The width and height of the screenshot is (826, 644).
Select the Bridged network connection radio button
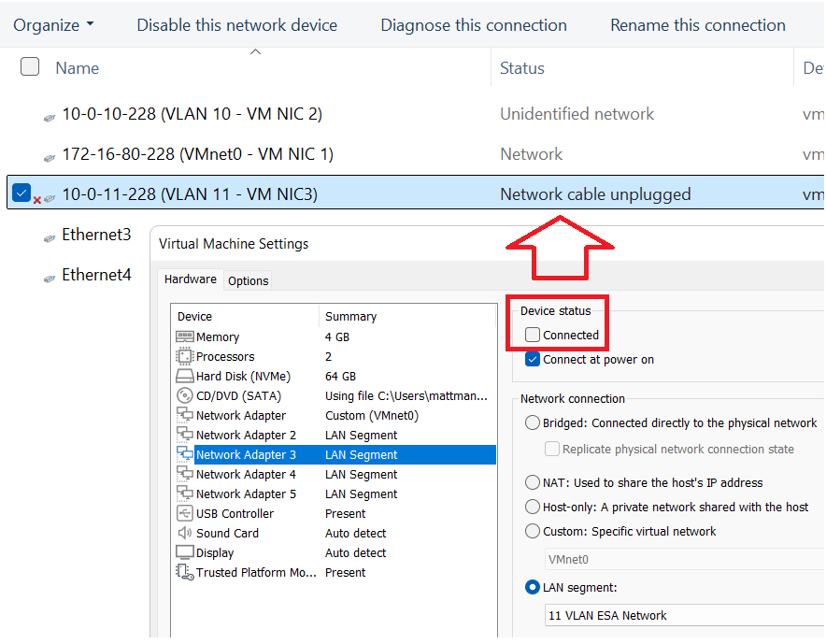click(x=532, y=422)
